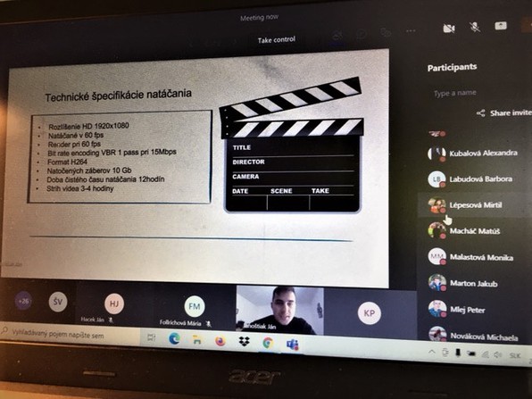
Task: Open File Explorer from the taskbar
Action: [196, 339]
